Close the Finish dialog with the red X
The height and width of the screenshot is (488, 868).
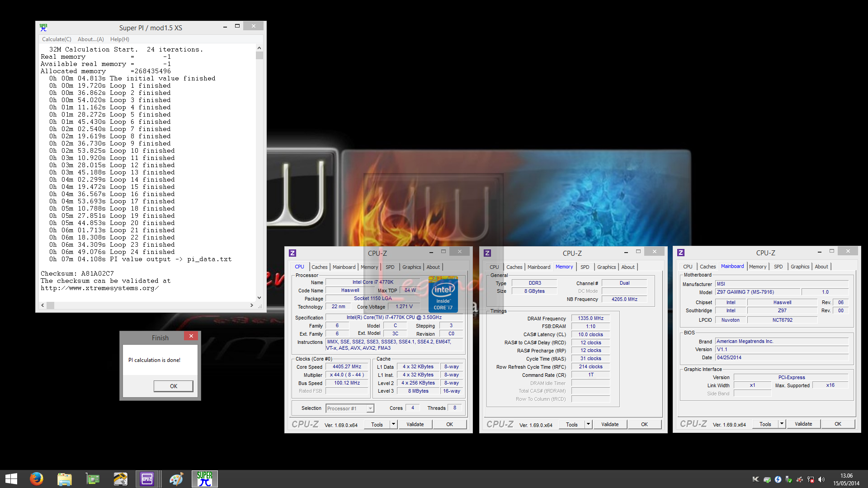[191, 336]
